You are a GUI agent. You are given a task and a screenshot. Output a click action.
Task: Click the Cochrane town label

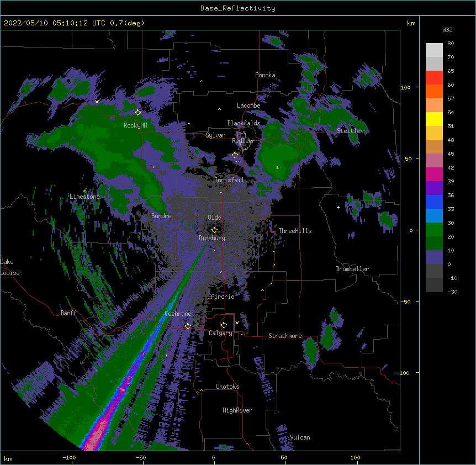[x=178, y=314]
